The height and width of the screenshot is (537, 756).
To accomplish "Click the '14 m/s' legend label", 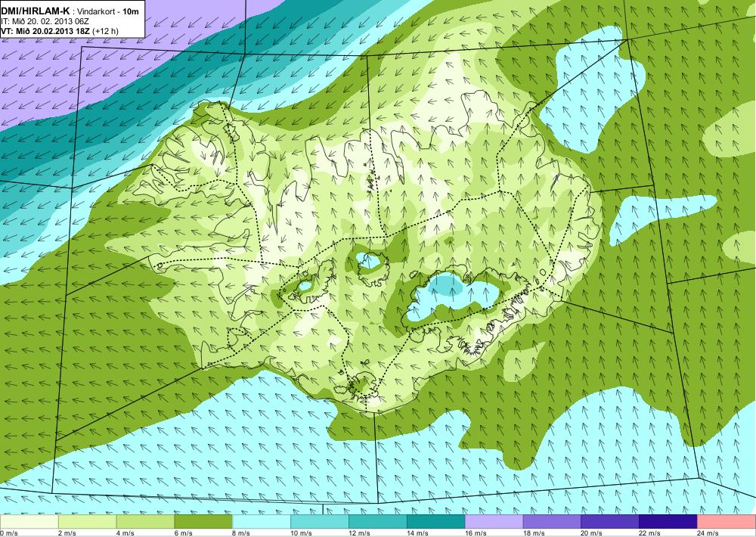I will point(417,533).
